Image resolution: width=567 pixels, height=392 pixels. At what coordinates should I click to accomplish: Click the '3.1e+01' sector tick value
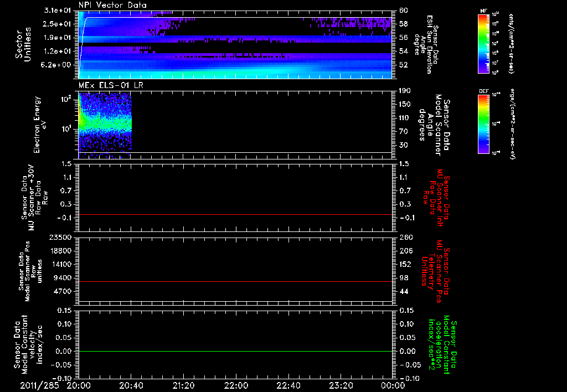(58, 11)
